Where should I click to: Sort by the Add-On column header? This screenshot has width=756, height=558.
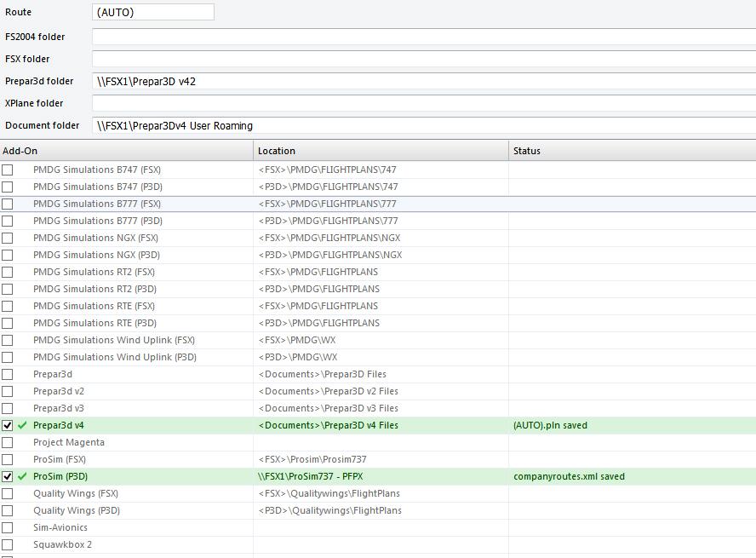click(x=126, y=151)
